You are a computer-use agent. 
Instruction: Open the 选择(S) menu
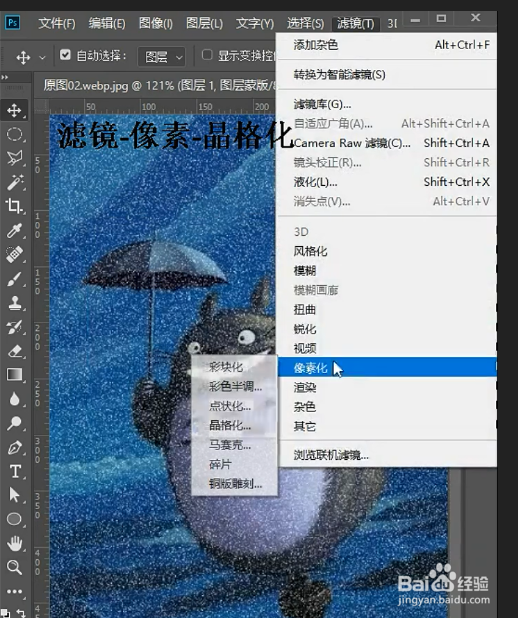pos(305,23)
